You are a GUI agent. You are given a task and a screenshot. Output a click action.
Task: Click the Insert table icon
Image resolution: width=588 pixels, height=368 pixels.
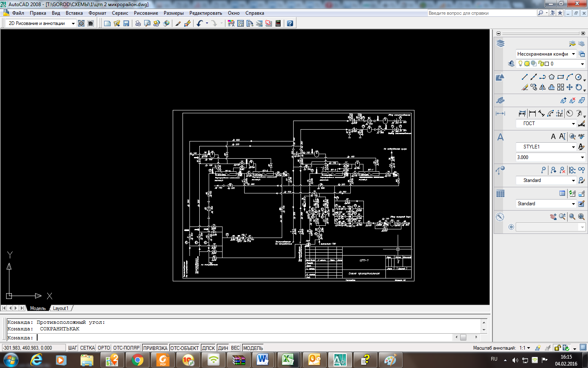point(562,193)
